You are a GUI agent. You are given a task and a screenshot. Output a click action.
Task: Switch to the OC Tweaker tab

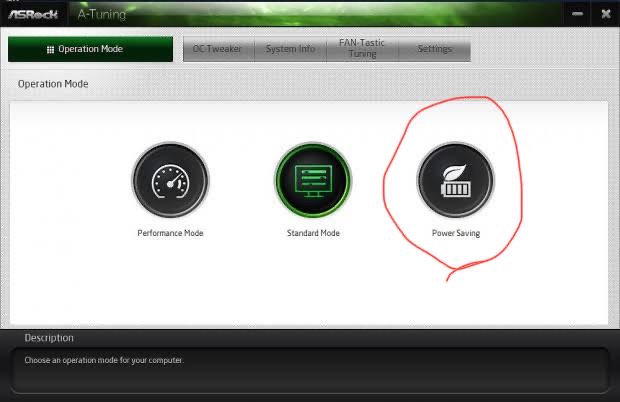(219, 49)
